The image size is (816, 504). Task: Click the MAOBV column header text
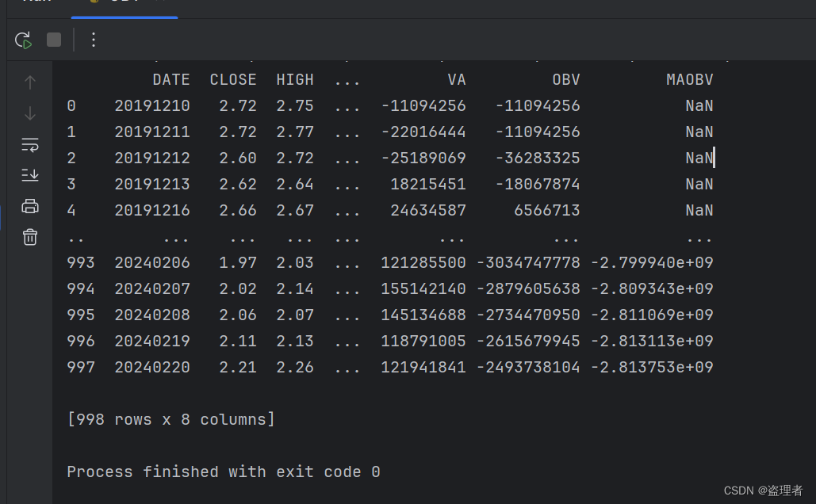pyautogui.click(x=690, y=79)
